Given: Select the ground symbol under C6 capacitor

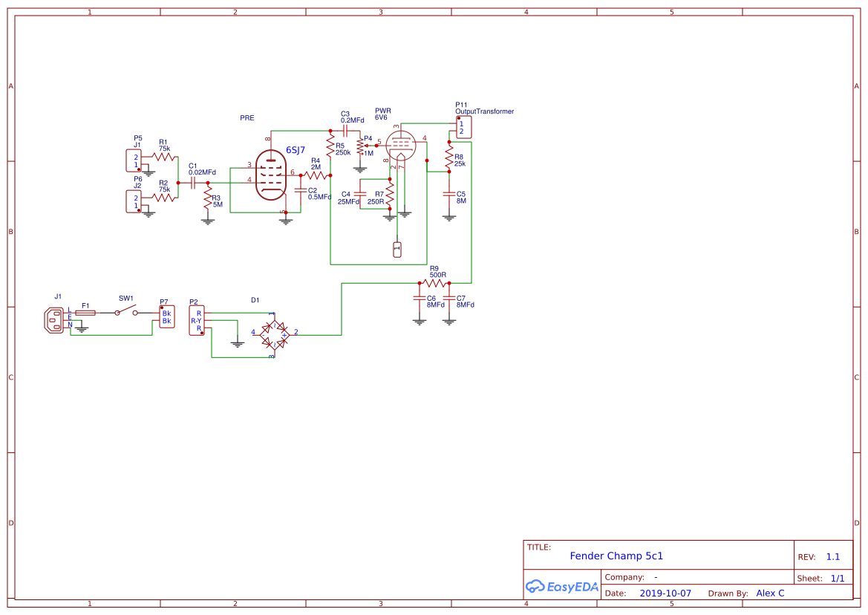Looking at the screenshot, I should coord(420,321).
